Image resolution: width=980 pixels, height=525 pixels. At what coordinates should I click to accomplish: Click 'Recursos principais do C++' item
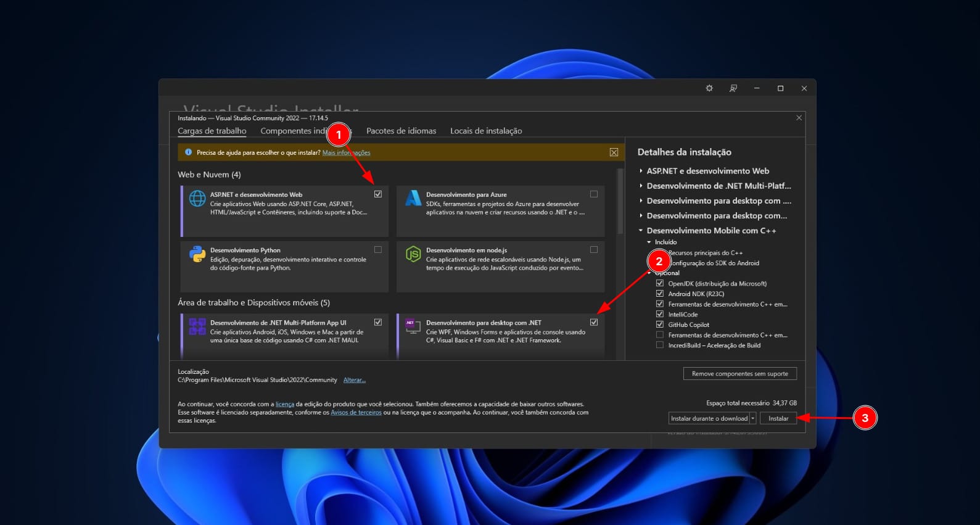(x=706, y=253)
